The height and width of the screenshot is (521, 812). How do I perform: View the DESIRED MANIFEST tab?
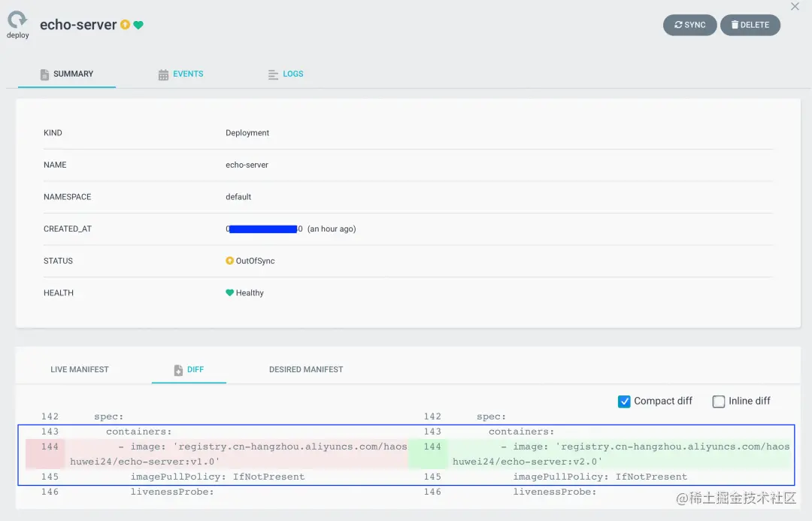pos(306,369)
